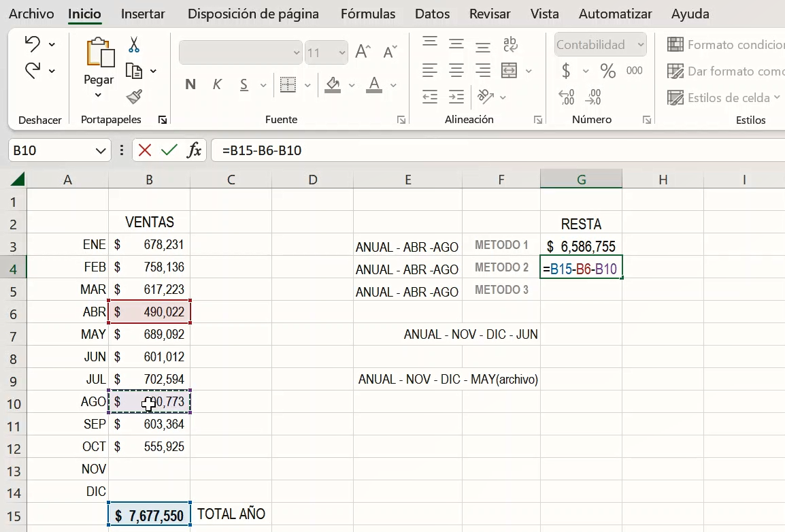The width and height of the screenshot is (785, 532).
Task: Increase decimals with the decimal icon
Action: tap(566, 97)
